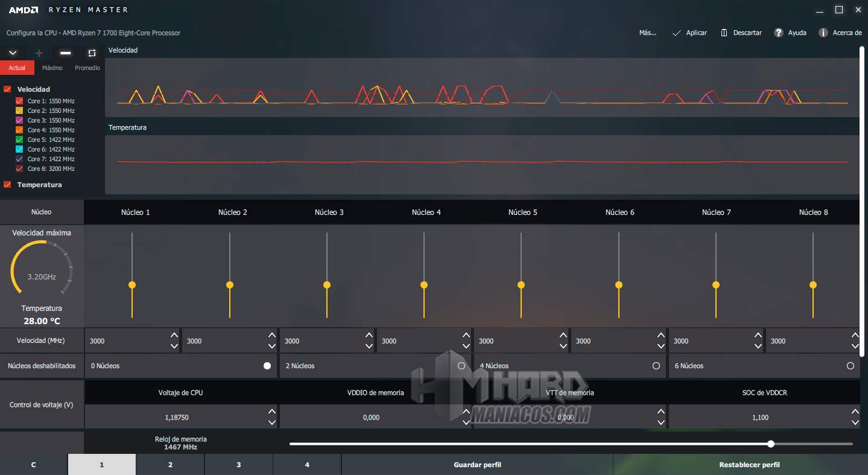Viewport: 868px width, 475px height.
Task: Click the Núcleo 4 slider handle
Action: click(424, 285)
